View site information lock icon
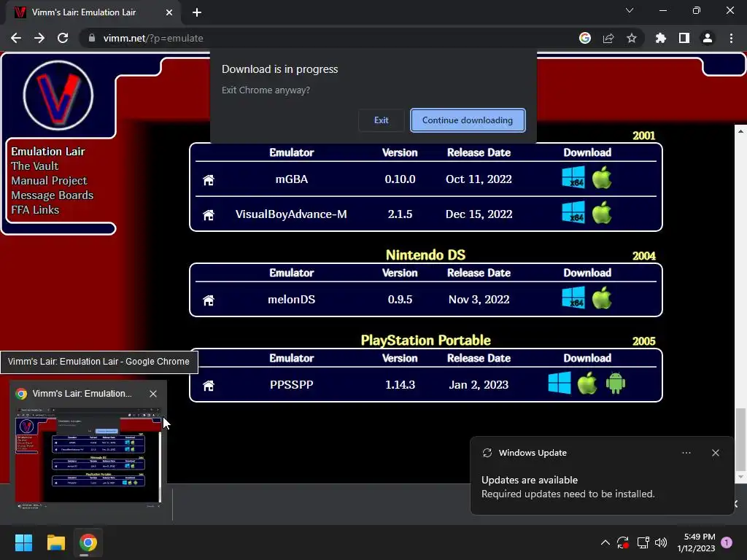747x560 pixels. point(92,38)
